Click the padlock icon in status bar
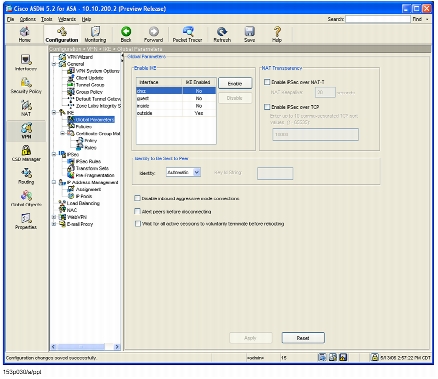This screenshot has width=438, height=379. coord(375,357)
